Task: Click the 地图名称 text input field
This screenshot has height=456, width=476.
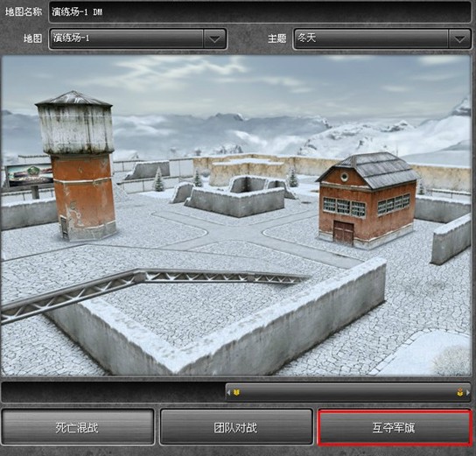Action: pyautogui.click(x=260, y=12)
